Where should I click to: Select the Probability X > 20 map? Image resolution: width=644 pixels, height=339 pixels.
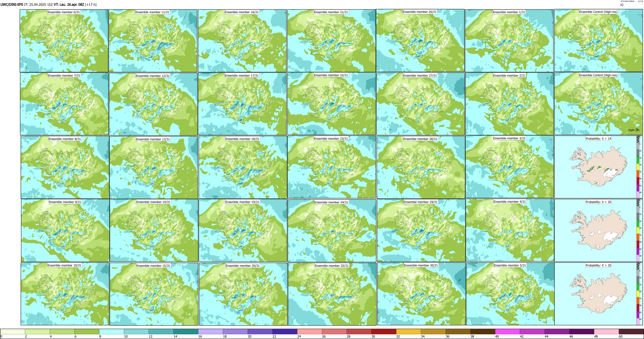tap(599, 231)
